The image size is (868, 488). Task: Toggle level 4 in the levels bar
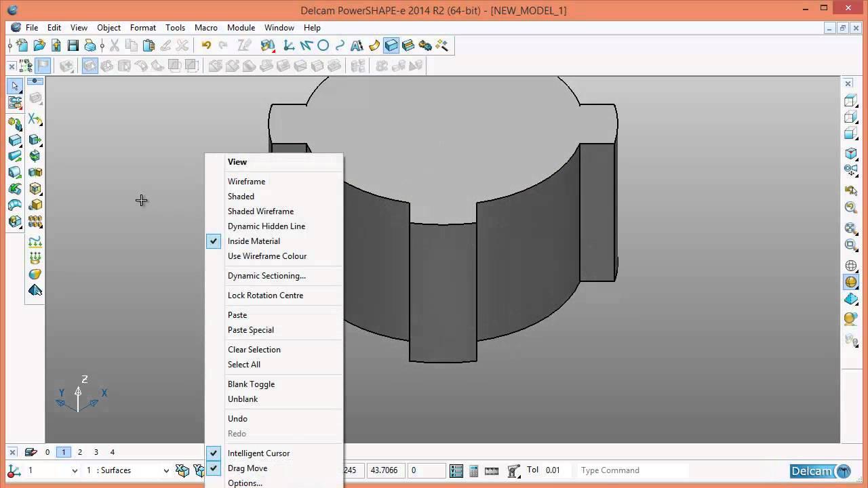pyautogui.click(x=113, y=452)
